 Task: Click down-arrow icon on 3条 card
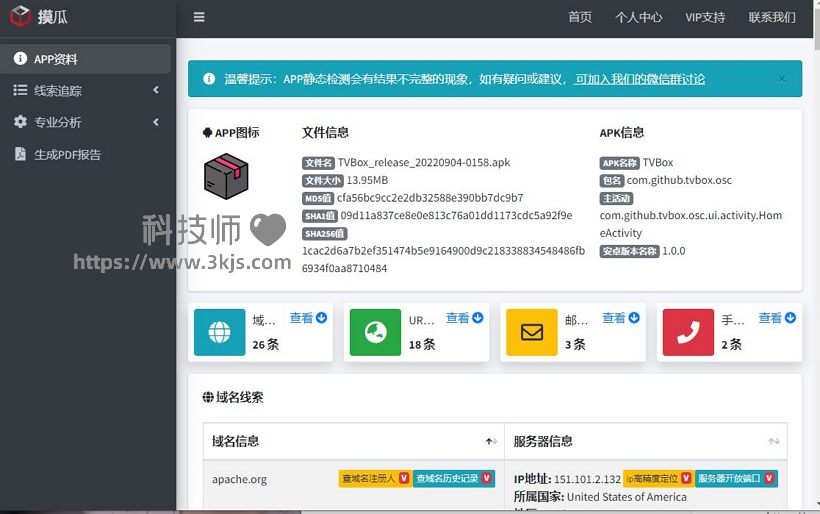(x=634, y=317)
